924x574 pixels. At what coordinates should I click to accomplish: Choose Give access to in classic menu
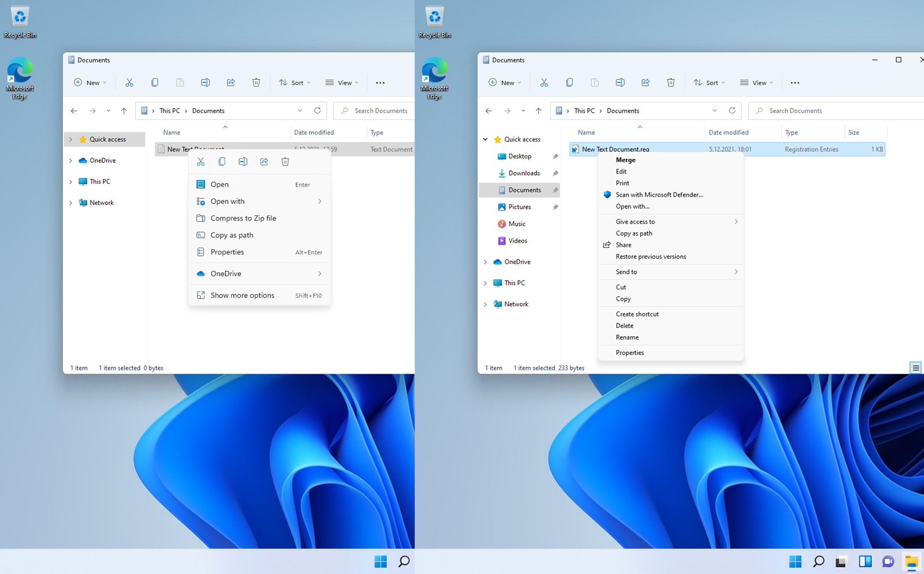click(x=670, y=222)
